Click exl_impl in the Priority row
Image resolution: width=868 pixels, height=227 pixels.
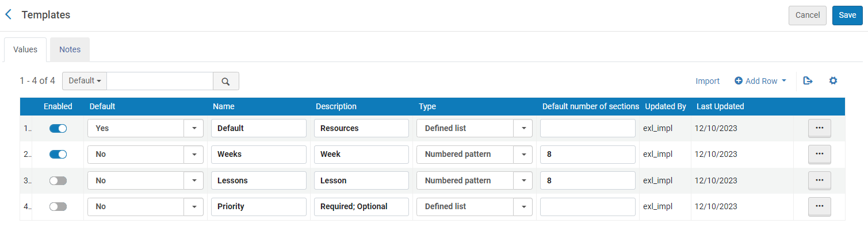coord(657,206)
